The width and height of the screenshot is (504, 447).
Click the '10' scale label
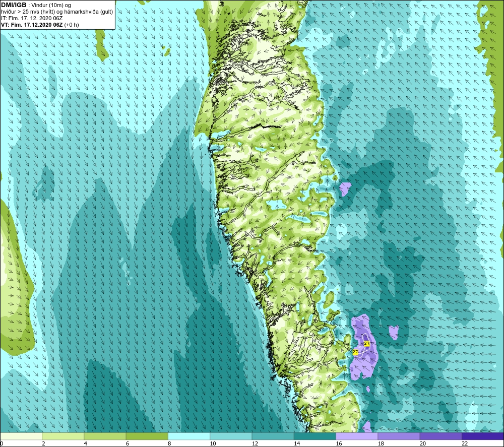click(213, 443)
